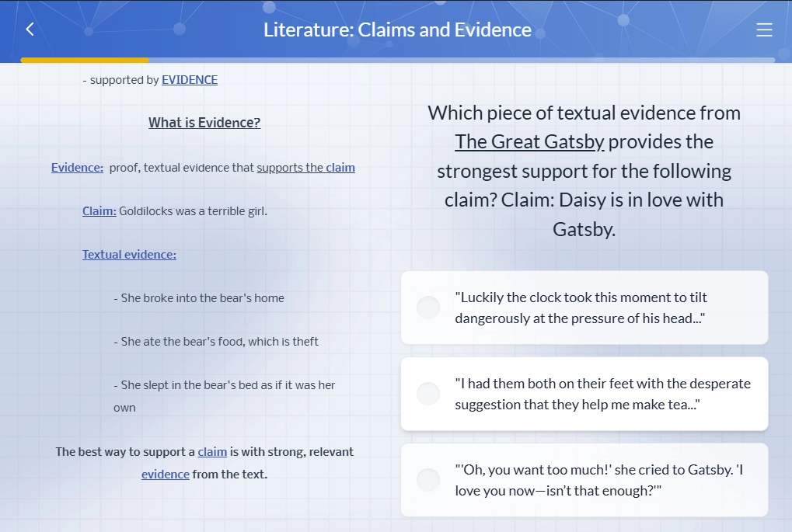
Task: Click the EVIDENCE link after 'supported by'
Action: click(190, 80)
